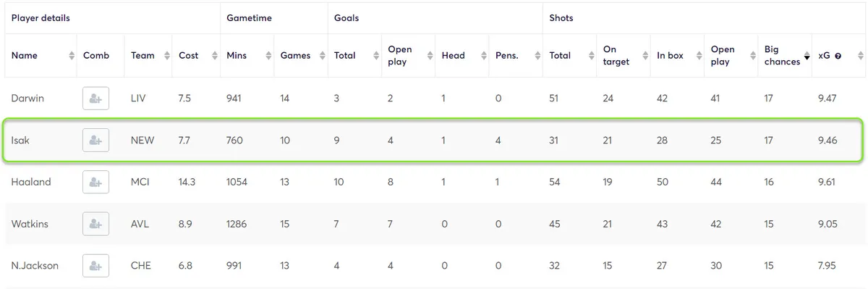Toggle sort arrows on Cost column
Screen dimensions: 868x289
pos(213,56)
